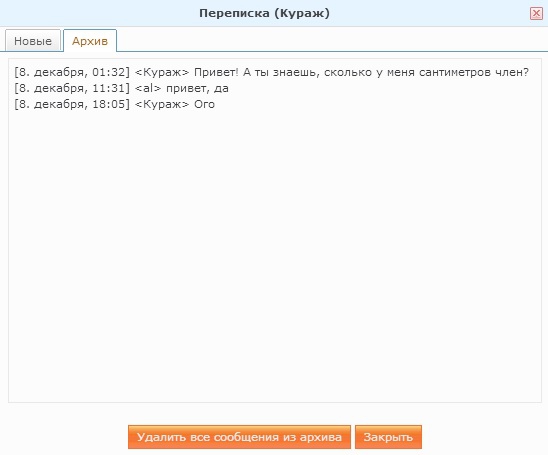Click the dialog title Переписка (Кураж)
The width and height of the screenshot is (548, 455).
[264, 13]
